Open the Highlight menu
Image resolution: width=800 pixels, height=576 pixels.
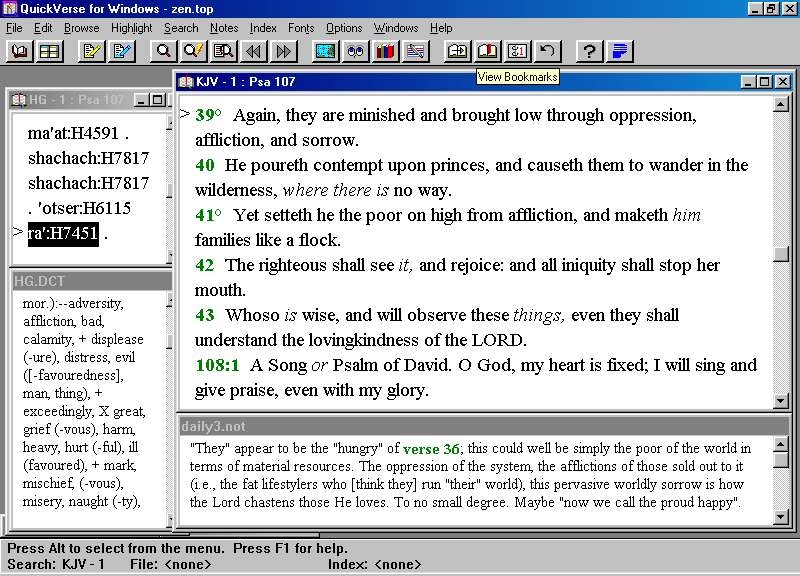[132, 28]
